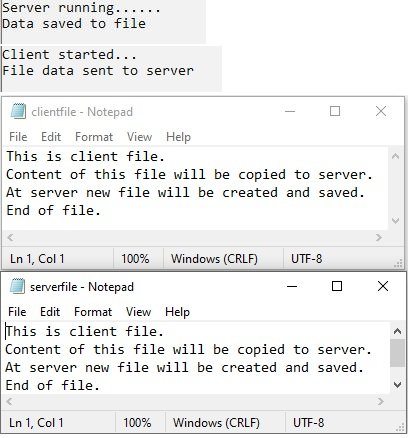
Task: Open Format menu in serverfile Notepad
Action: click(93, 312)
